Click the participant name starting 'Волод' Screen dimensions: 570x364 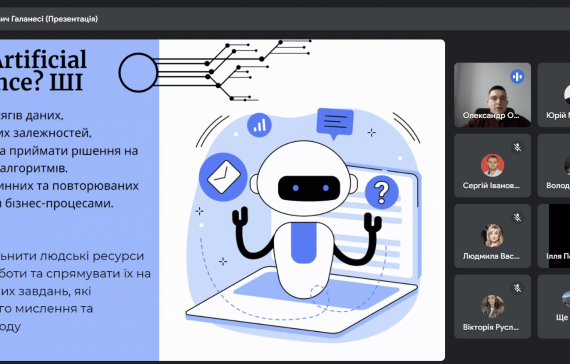click(x=558, y=185)
